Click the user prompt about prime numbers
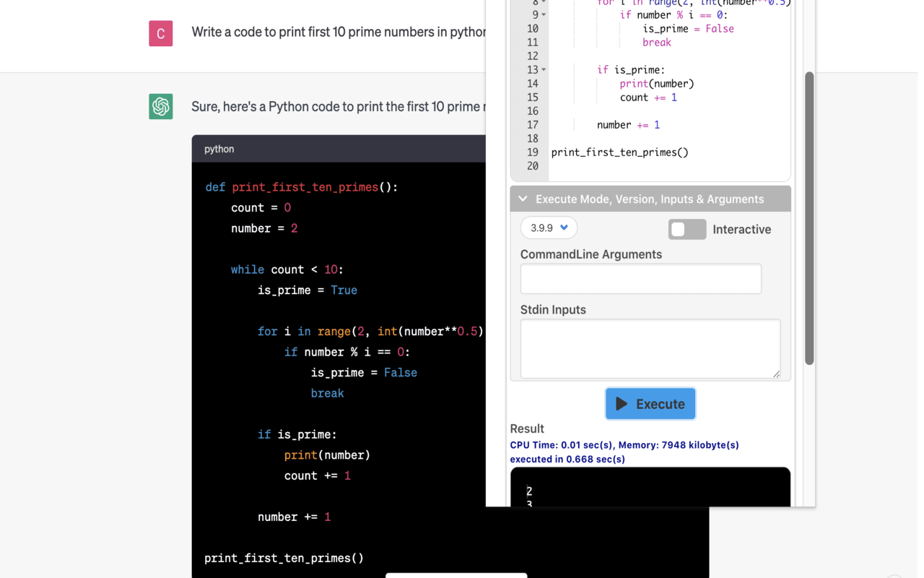Viewport: 924px width, 578px height. pos(339,33)
